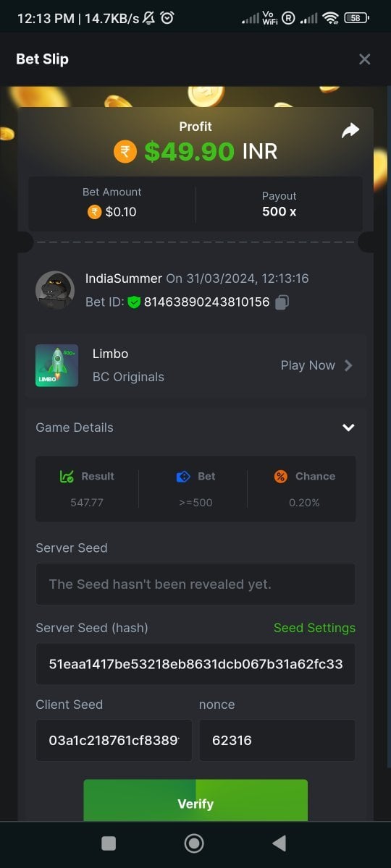391x868 pixels.
Task: Tap the orange Chance percent icon
Action: coord(281,476)
